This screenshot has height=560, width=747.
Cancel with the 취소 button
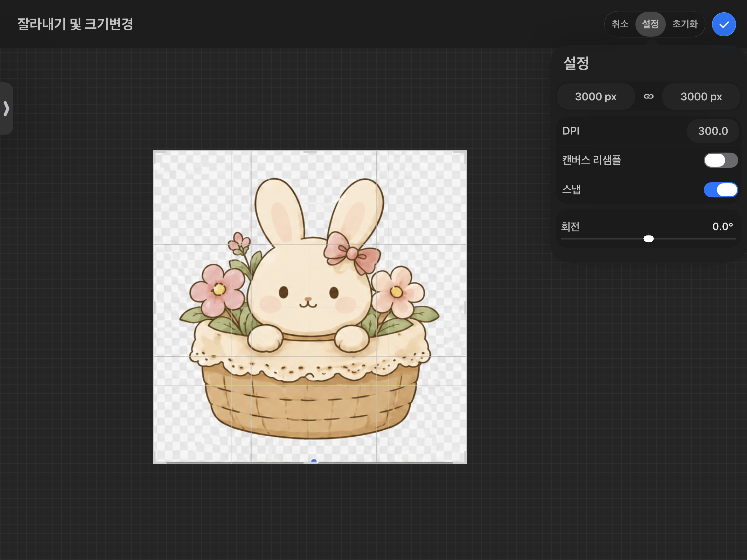(x=620, y=24)
